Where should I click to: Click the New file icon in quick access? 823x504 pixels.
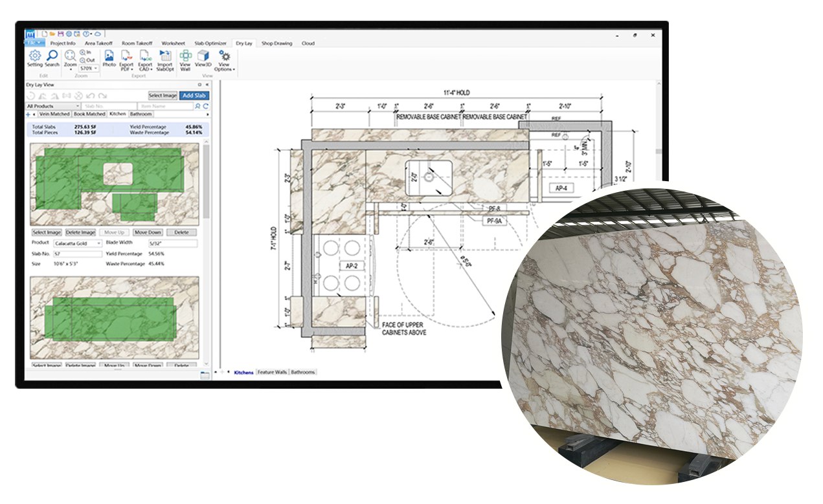[43, 34]
